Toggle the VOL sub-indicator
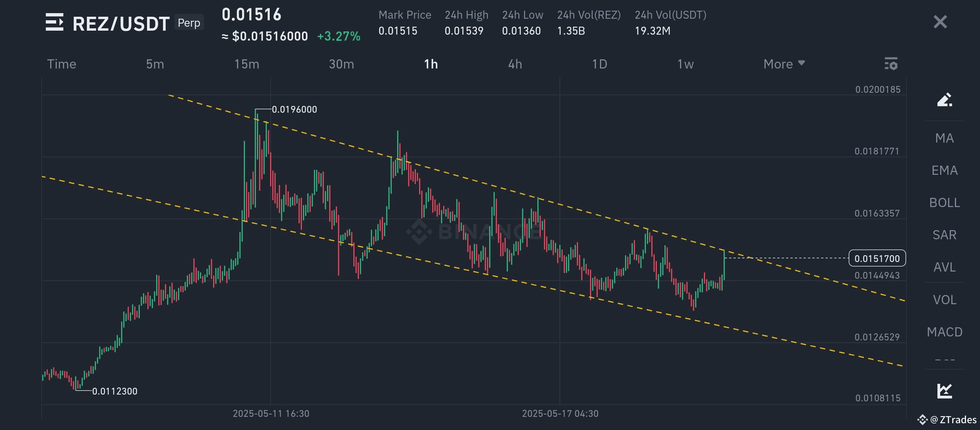Image resolution: width=980 pixels, height=430 pixels. 945,300
